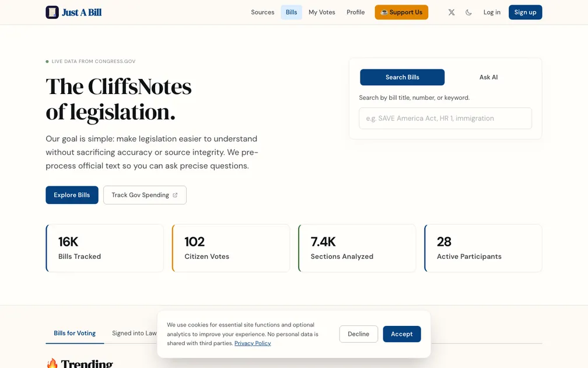Click the coffee cup icon on Support Us
588x368 pixels.
click(x=384, y=12)
